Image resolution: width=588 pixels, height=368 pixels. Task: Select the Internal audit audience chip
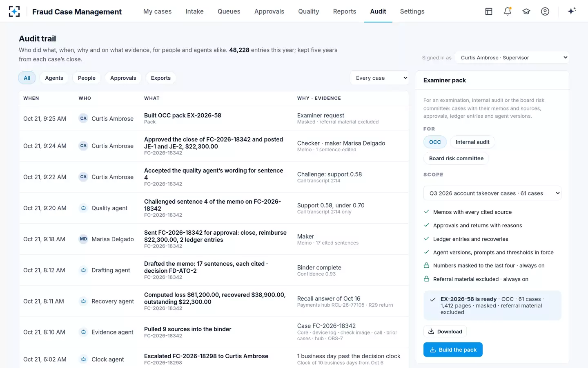[x=472, y=142]
